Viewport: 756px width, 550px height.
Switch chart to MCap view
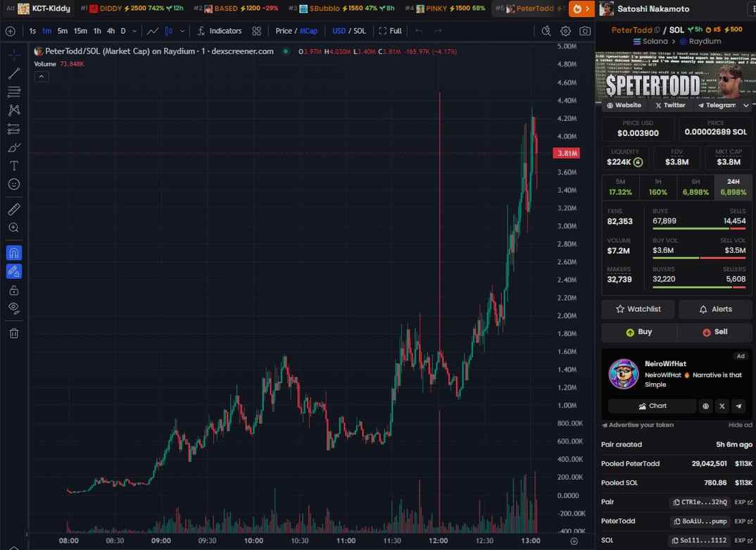click(x=308, y=32)
